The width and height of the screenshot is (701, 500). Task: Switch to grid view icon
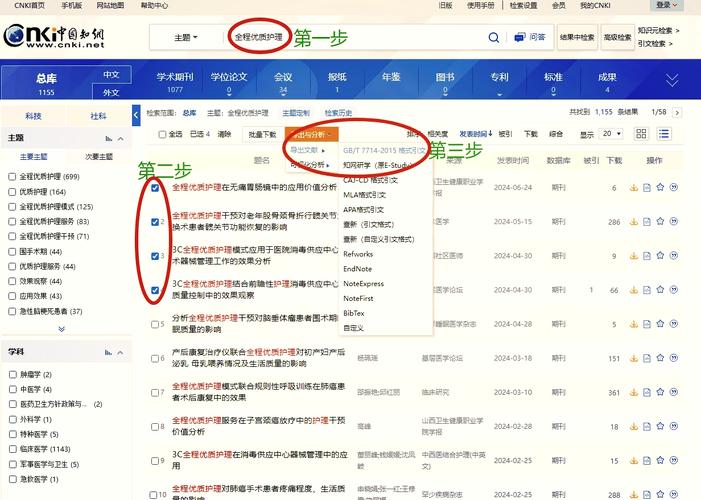641,134
